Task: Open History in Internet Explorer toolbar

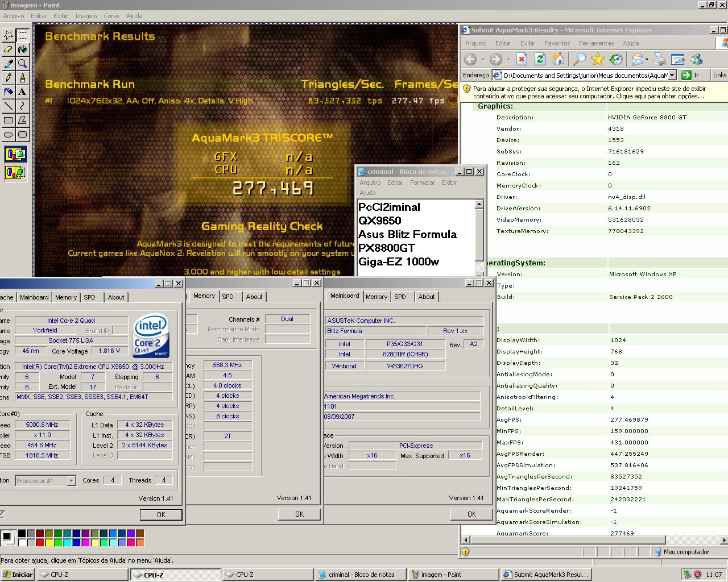Action: [615, 59]
